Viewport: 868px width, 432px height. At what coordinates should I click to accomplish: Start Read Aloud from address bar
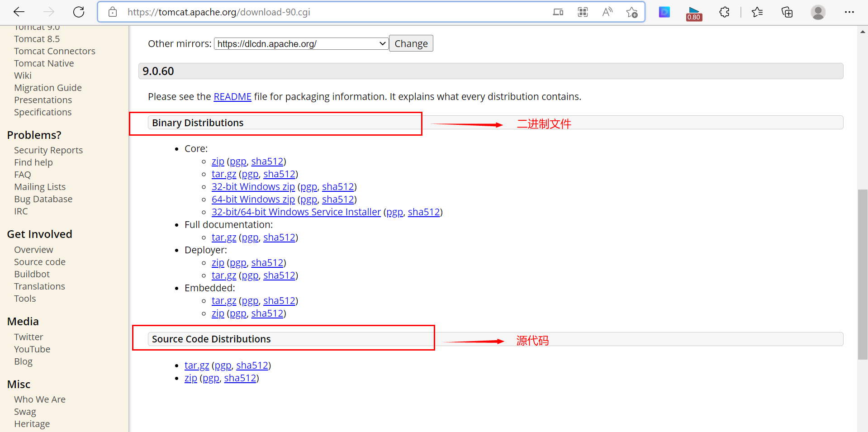point(607,12)
